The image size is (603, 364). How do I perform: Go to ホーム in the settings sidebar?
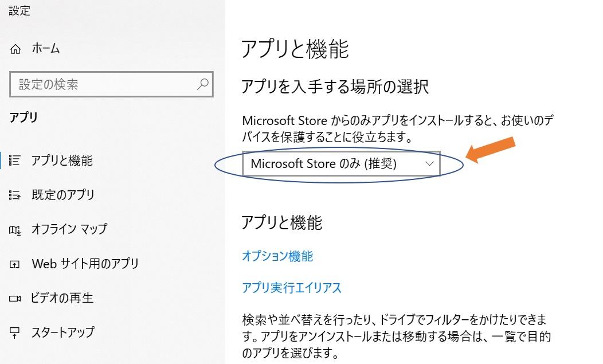(x=46, y=49)
